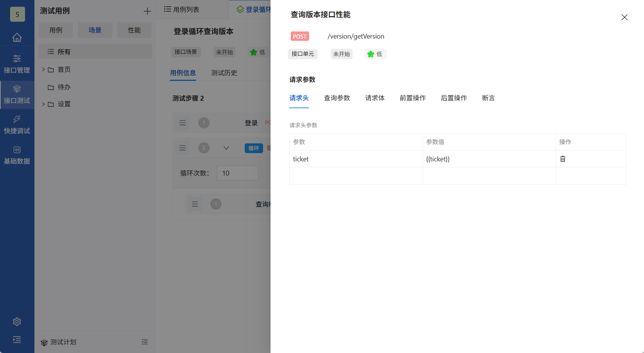Expand the 首页 folder in the tree
Viewport: 644px width, 353px height.
click(x=43, y=69)
